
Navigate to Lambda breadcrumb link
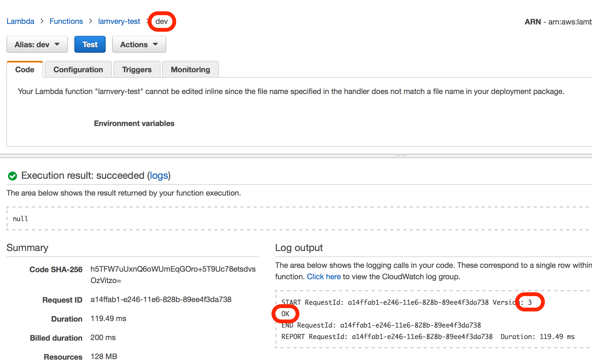20,21
